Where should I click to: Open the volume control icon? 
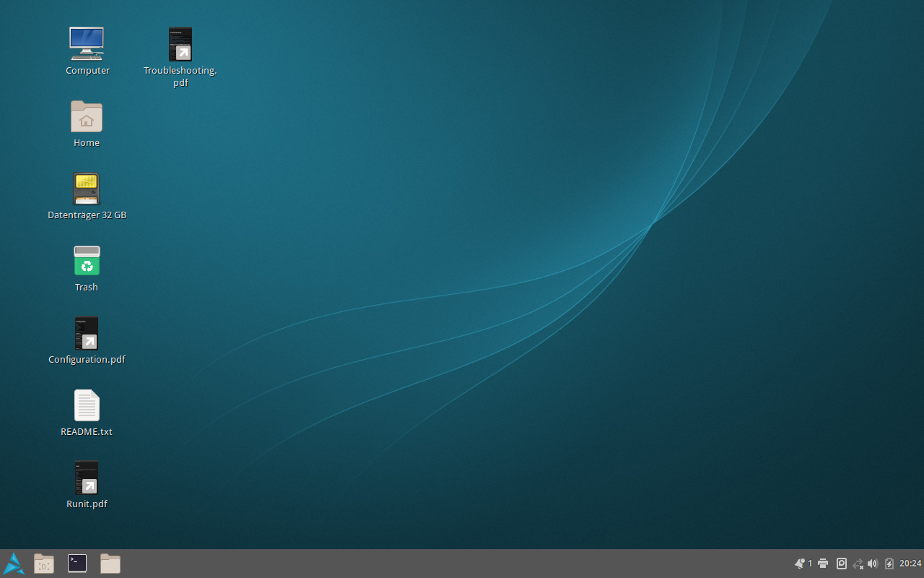tap(873, 564)
